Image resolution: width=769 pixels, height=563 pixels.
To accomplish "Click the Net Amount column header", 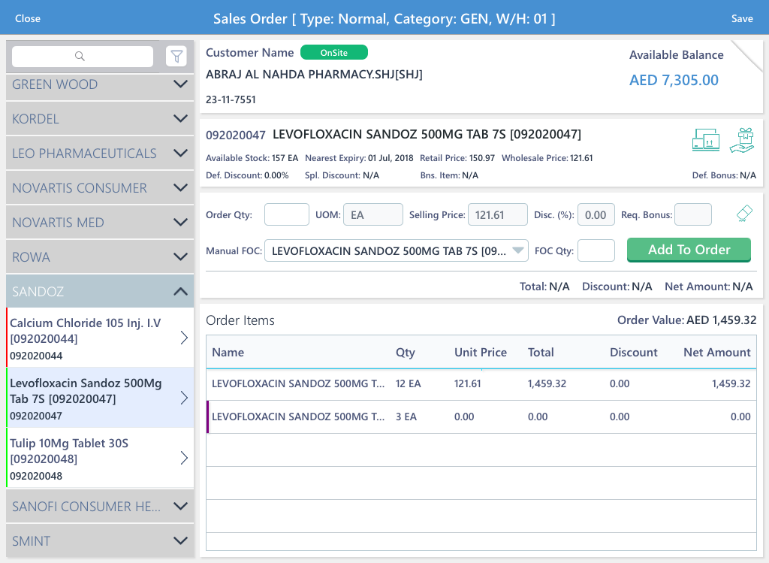I will coord(717,352).
